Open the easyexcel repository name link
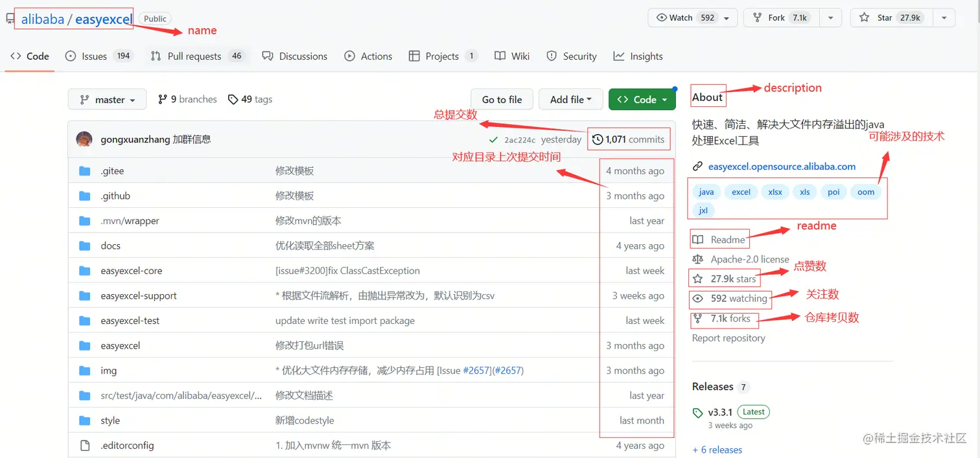Viewport: 980px width, 458px height. pyautogui.click(x=104, y=19)
